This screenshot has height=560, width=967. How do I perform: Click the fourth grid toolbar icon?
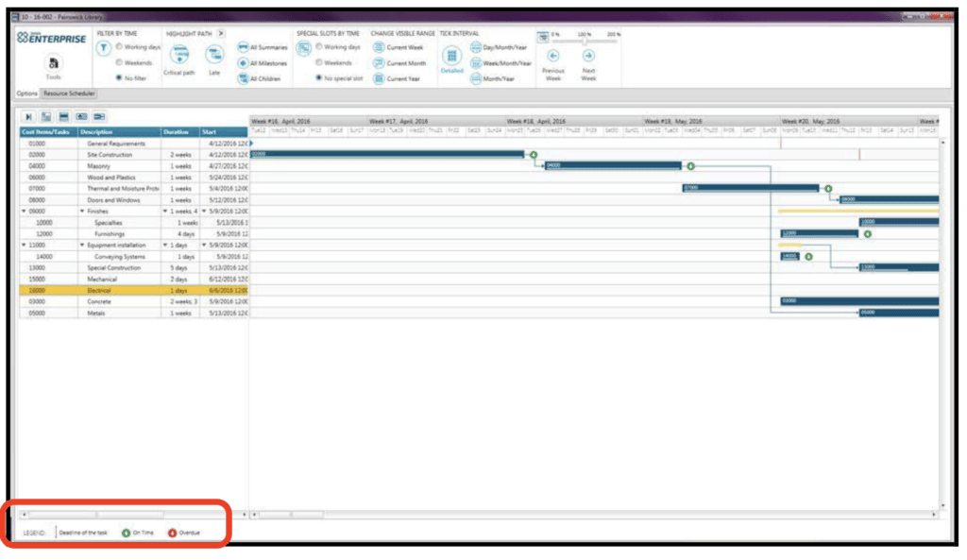coord(81,116)
